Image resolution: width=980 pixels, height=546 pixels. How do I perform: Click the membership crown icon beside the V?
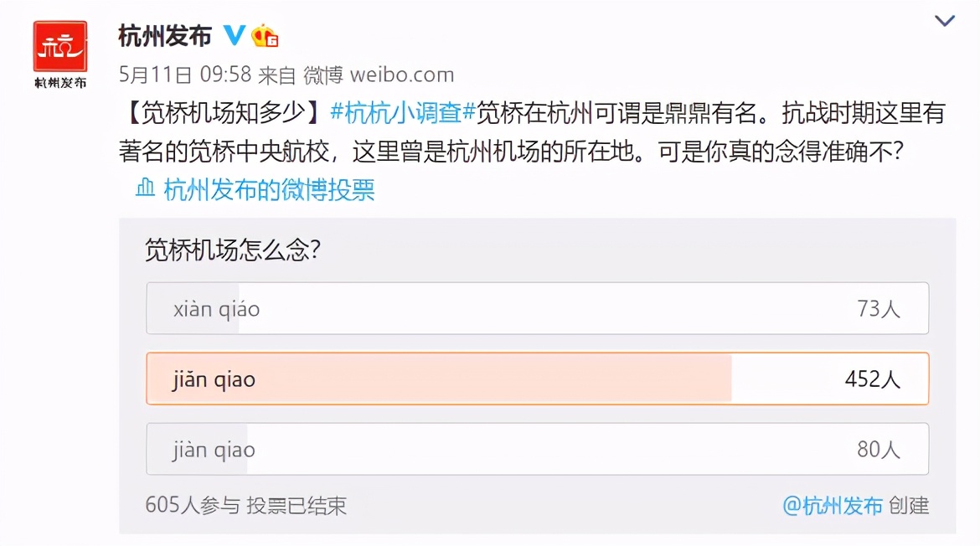coord(265,35)
